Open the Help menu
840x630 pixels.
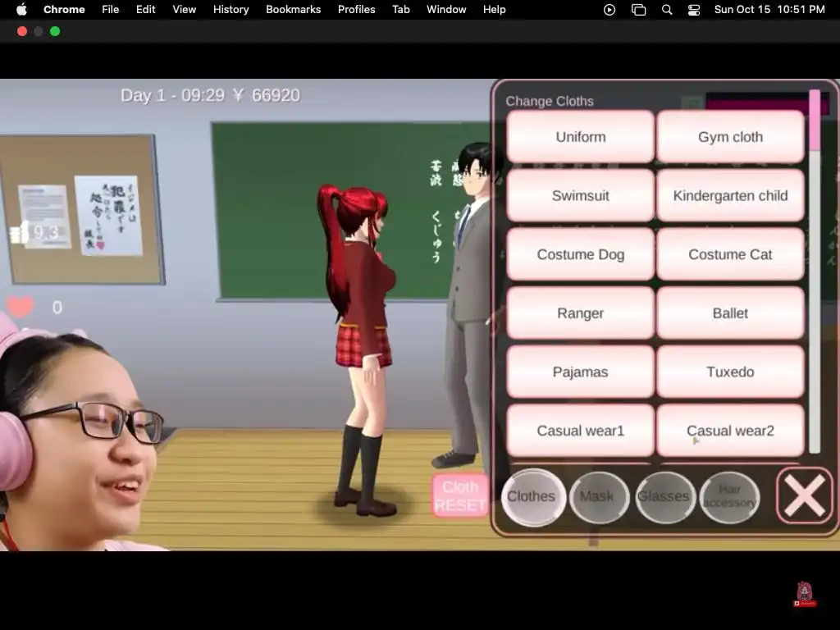[494, 9]
